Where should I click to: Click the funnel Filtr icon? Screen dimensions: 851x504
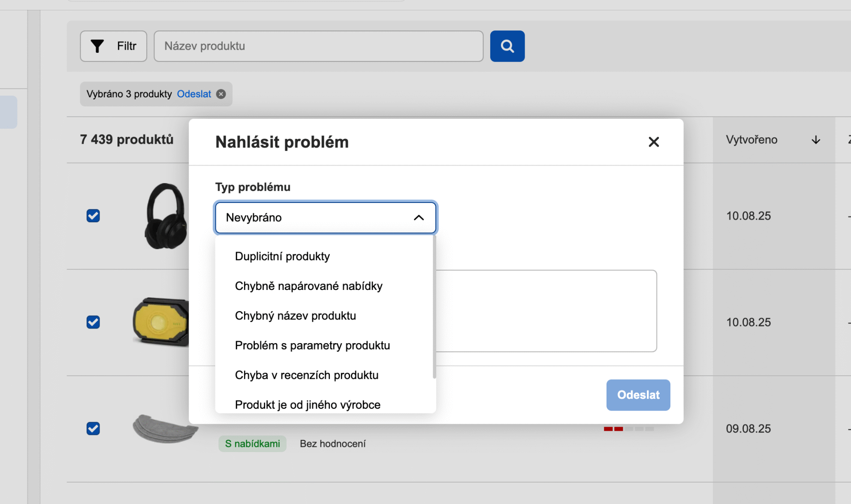point(97,46)
